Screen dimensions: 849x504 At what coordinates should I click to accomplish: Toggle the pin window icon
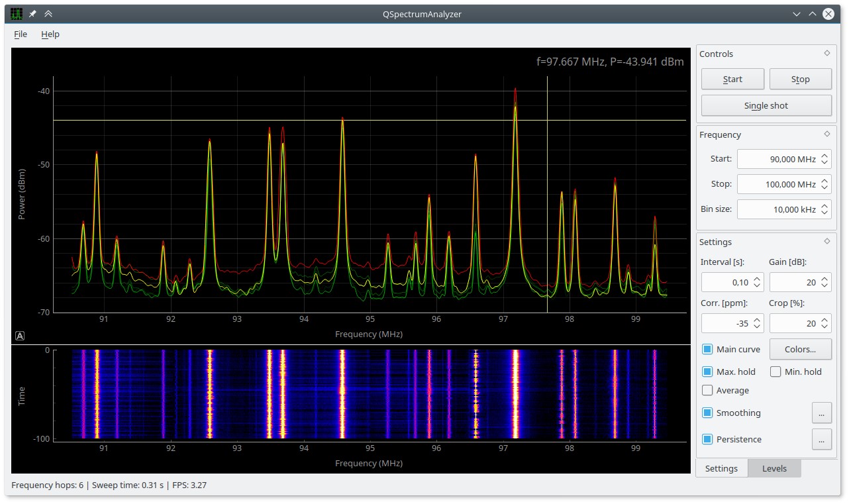(x=32, y=14)
